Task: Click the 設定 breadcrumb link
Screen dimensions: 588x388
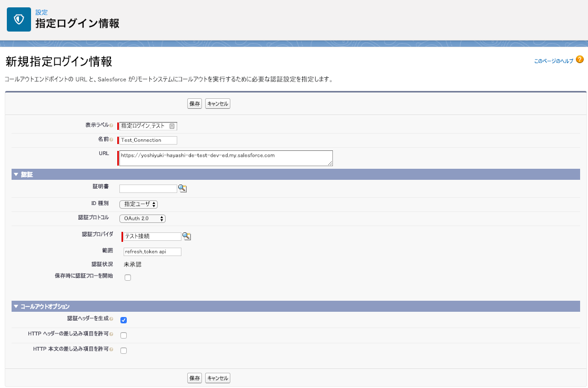Action: (42, 13)
